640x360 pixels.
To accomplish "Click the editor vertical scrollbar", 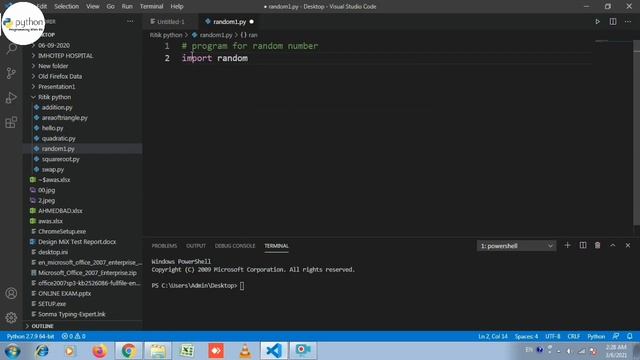I will [x=637, y=132].
